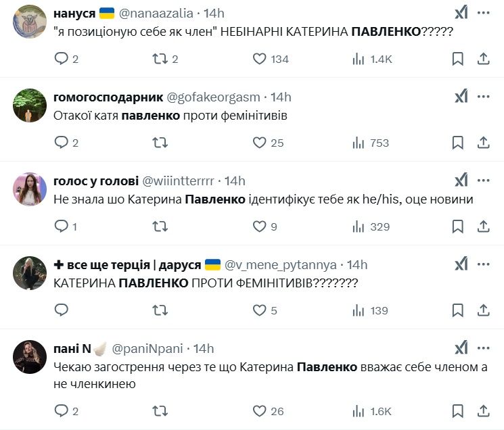Viewport: 504px width, 430px height.
Task: Bookmark the v_mene_pytannya tweet
Action: point(458,310)
